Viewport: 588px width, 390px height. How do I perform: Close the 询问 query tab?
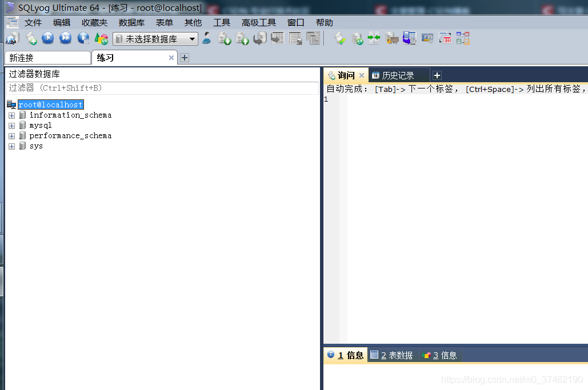[x=362, y=75]
